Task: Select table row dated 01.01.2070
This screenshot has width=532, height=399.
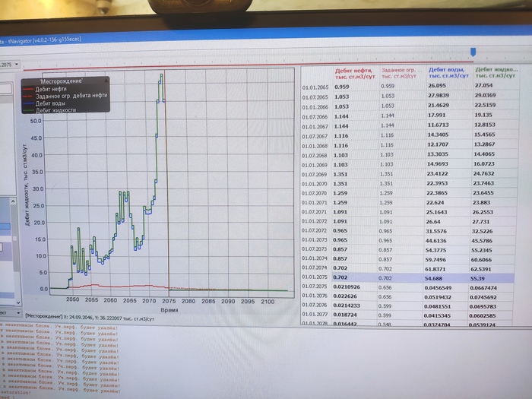Action: [x=410, y=184]
